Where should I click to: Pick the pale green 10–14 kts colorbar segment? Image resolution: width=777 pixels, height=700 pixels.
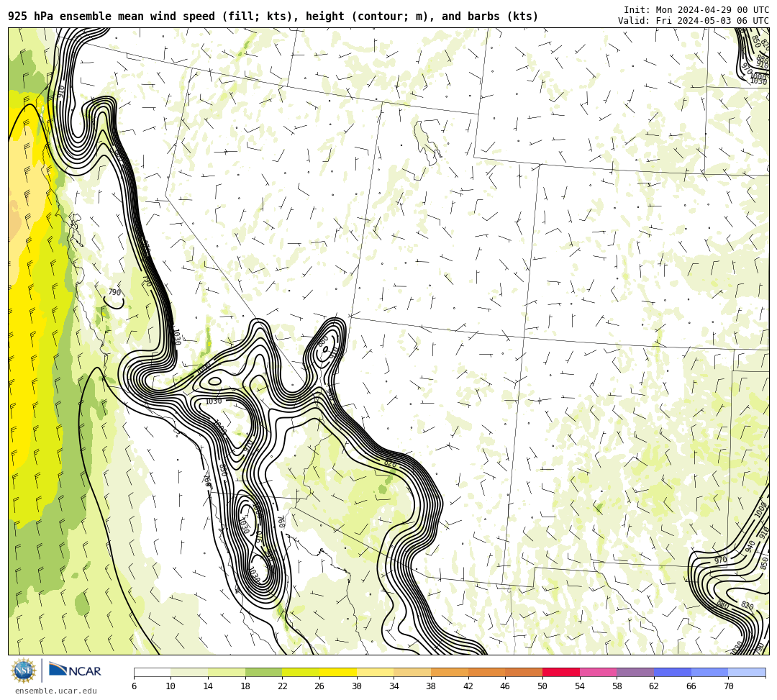(x=189, y=672)
